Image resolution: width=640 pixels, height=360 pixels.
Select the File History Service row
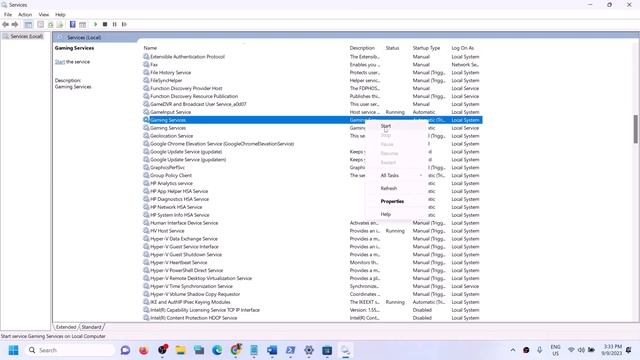312,73
